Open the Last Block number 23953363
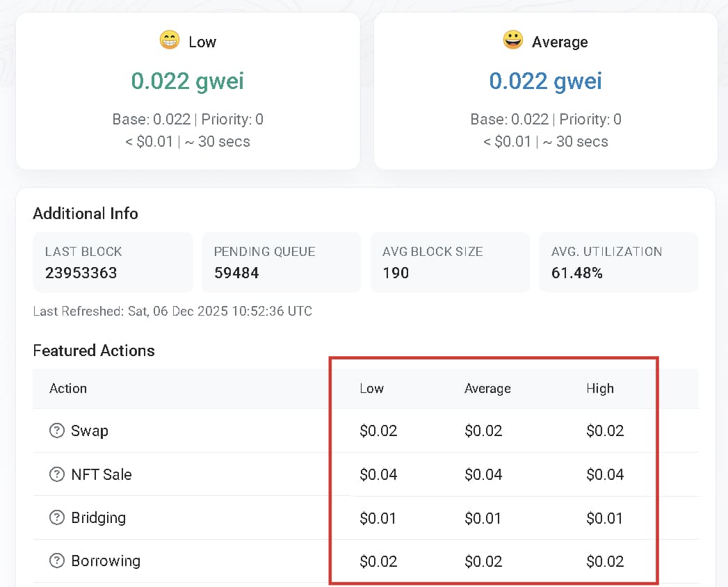 click(x=81, y=273)
